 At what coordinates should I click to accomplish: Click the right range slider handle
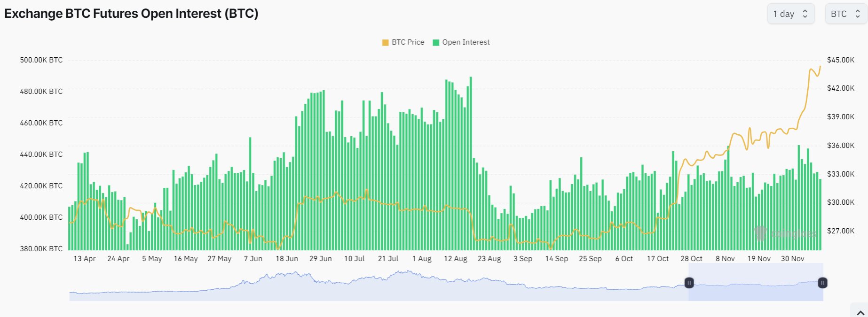pos(822,283)
